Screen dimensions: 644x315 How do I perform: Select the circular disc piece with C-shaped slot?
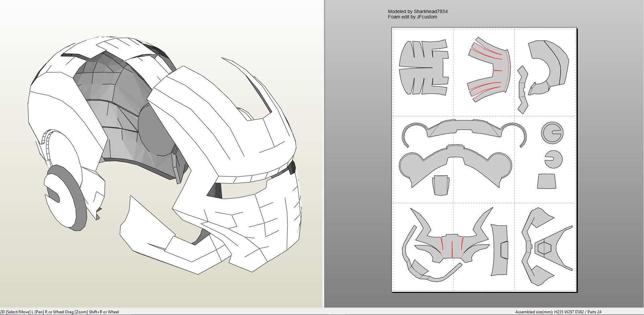pyautogui.click(x=552, y=133)
